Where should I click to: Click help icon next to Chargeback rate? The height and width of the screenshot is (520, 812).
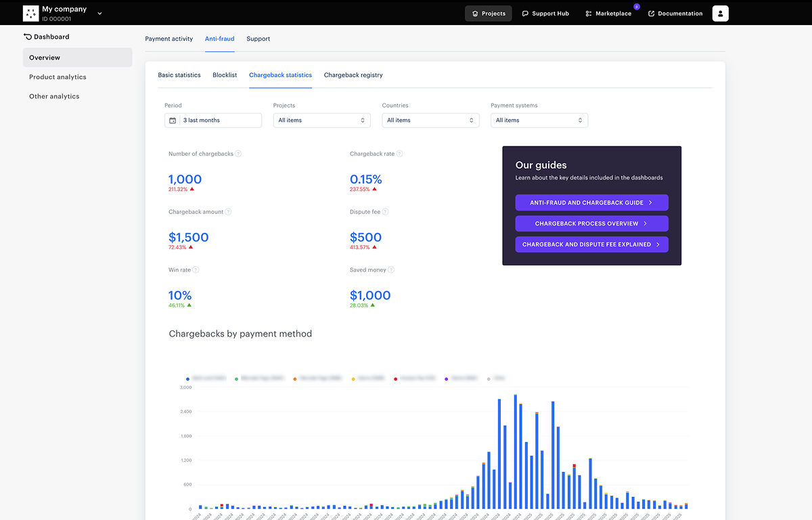click(400, 154)
